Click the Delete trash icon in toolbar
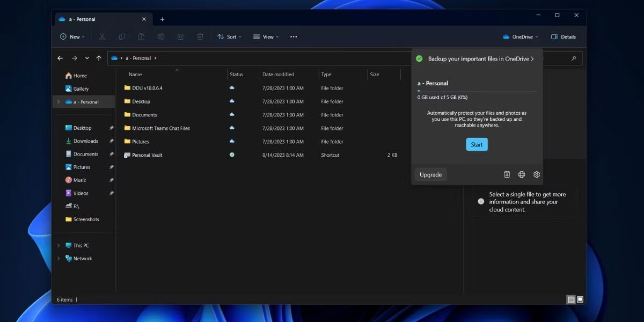 click(x=200, y=36)
